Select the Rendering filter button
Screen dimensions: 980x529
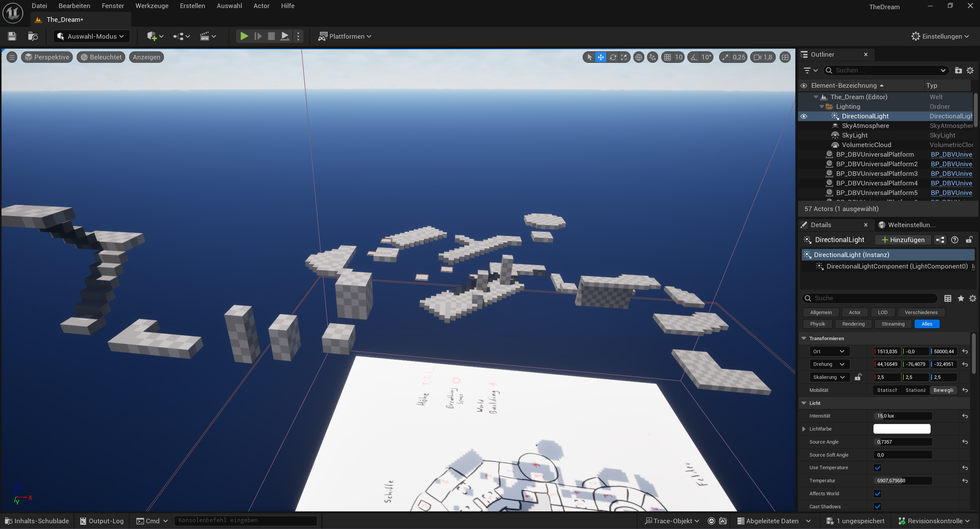[853, 324]
